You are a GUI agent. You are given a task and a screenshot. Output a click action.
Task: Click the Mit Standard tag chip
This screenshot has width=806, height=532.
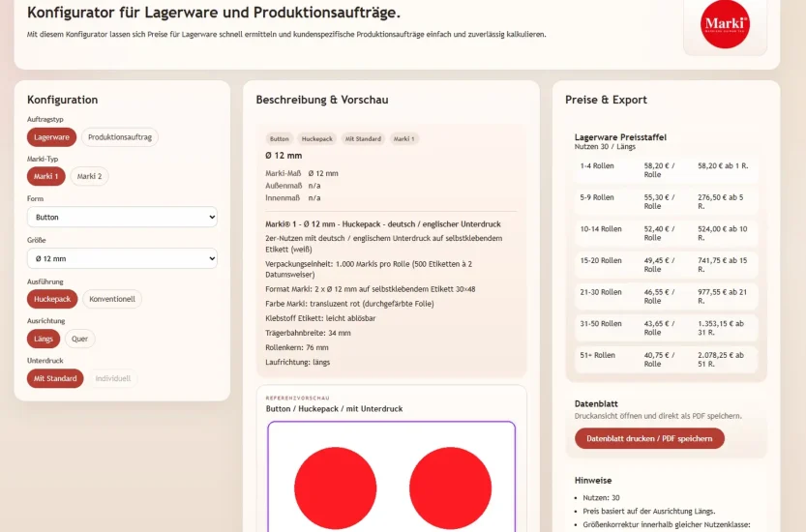point(363,138)
